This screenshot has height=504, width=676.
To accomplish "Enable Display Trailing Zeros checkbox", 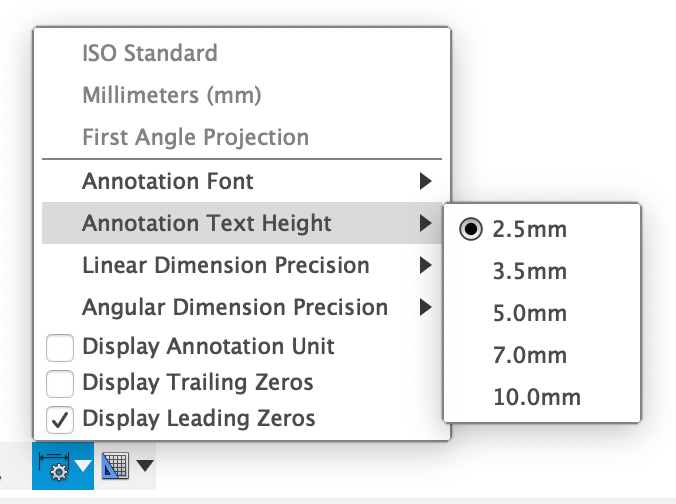I will 60,384.
